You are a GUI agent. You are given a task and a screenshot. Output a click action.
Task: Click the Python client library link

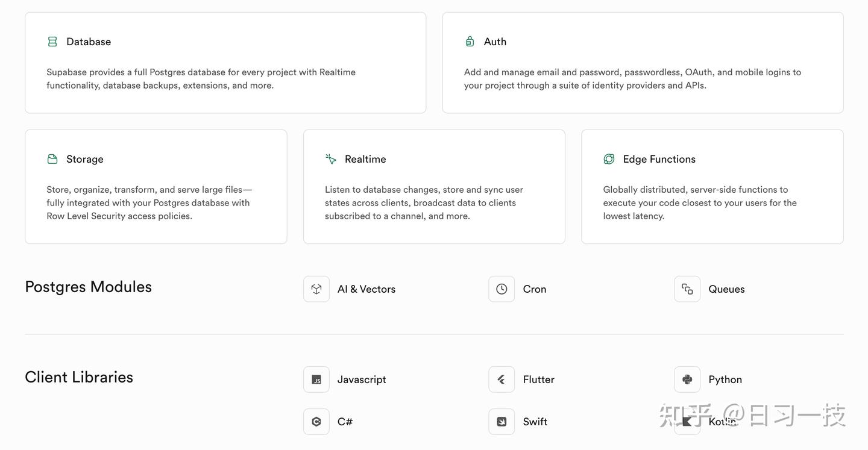click(725, 380)
